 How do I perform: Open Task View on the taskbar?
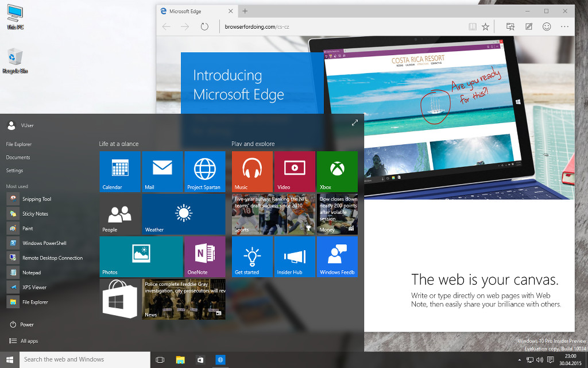tap(160, 360)
